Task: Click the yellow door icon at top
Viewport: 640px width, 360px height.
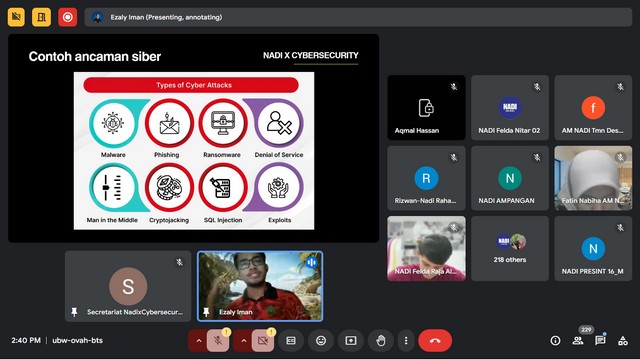Action: click(42, 17)
